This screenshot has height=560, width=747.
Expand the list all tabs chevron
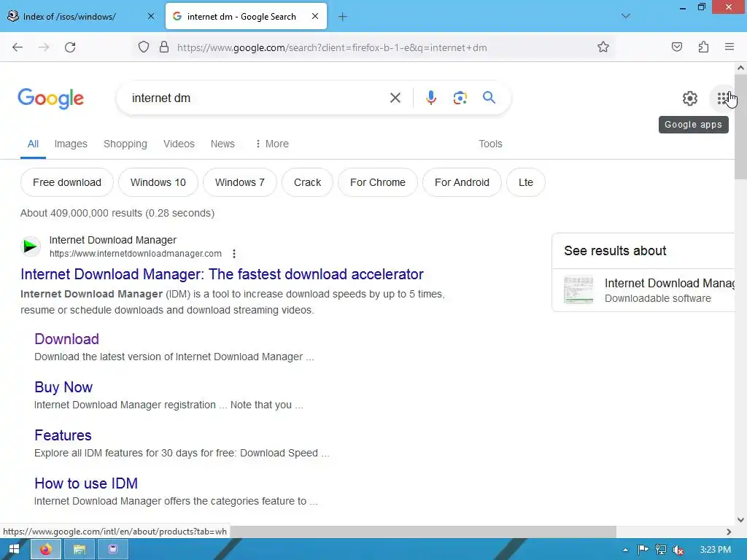click(626, 16)
